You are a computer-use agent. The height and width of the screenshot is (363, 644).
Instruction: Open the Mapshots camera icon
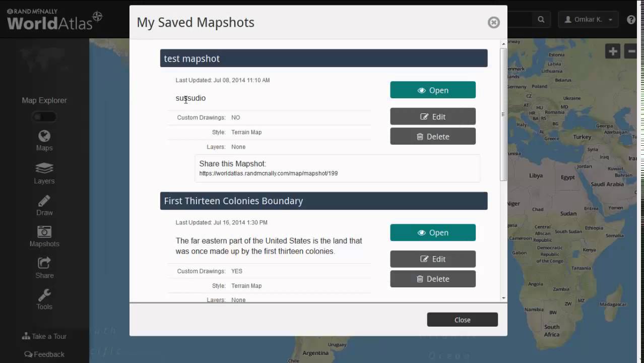coord(44,231)
